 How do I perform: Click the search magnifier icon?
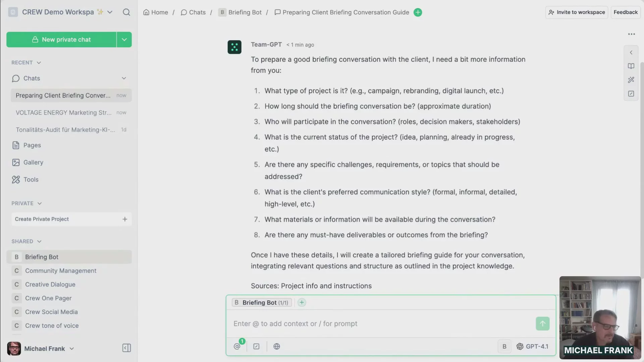click(x=126, y=12)
